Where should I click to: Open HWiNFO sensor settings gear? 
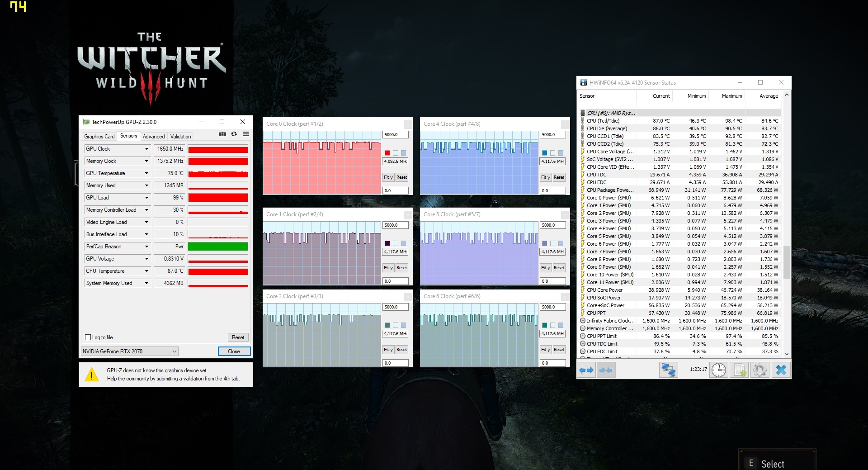(759, 370)
